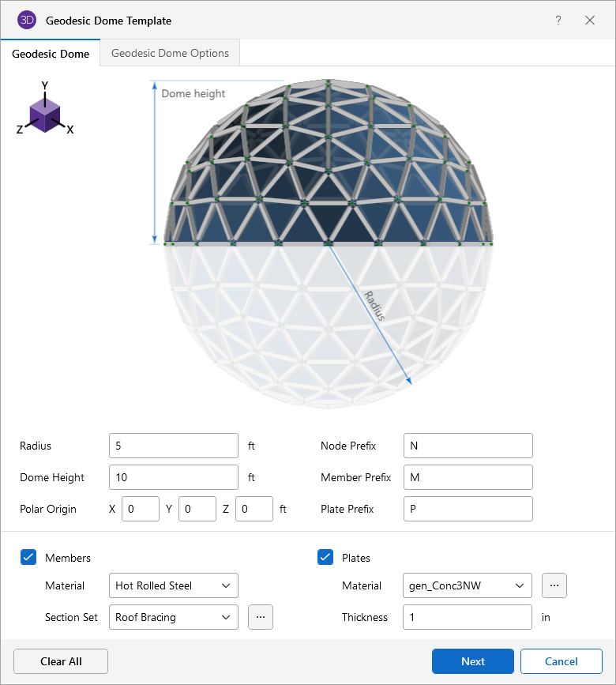
Task: Click the XYZ axis cube icon
Action: (45, 112)
